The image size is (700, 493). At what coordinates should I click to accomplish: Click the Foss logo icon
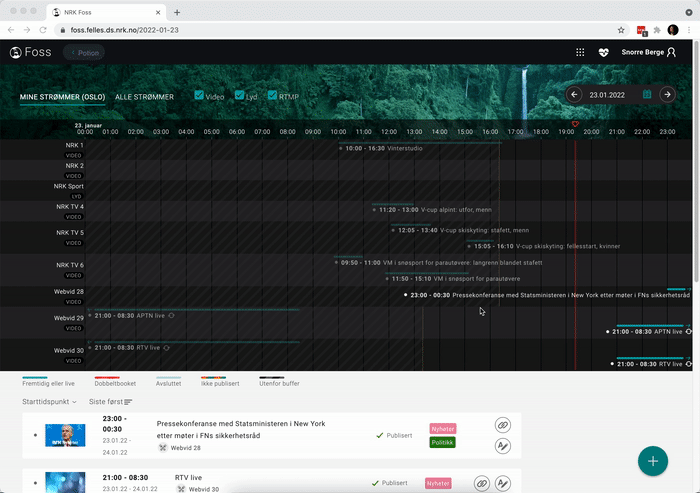(16, 53)
